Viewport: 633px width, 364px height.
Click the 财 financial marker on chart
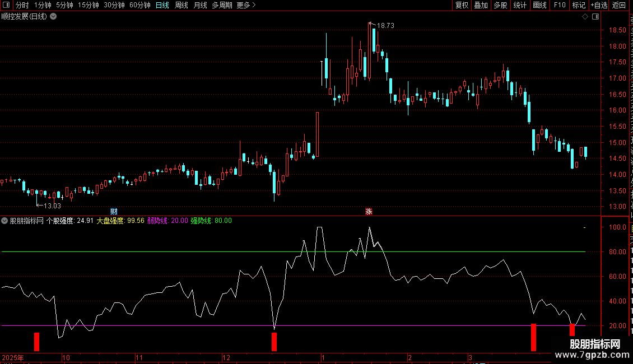tap(114, 212)
